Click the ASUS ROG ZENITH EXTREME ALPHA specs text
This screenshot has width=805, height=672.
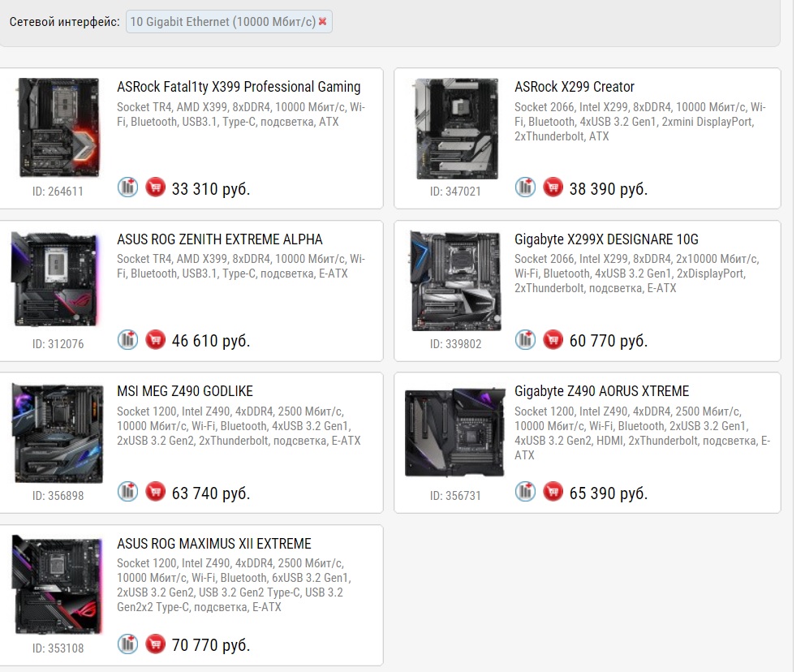click(241, 266)
